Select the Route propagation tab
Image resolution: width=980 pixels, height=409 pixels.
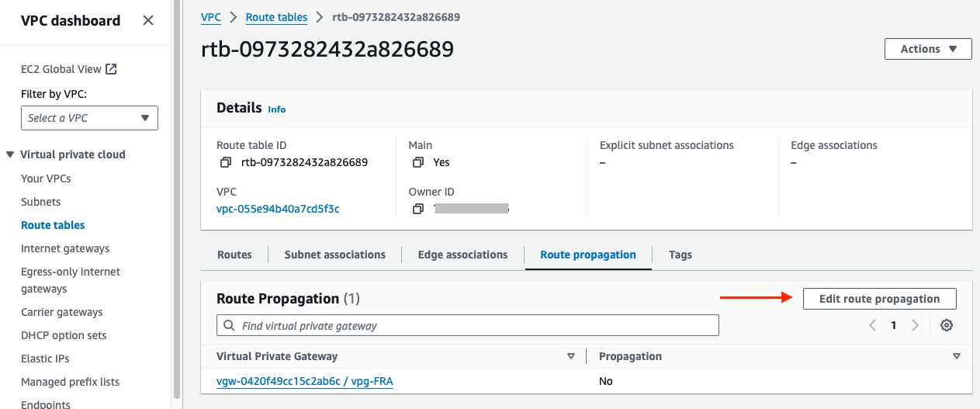click(x=588, y=255)
